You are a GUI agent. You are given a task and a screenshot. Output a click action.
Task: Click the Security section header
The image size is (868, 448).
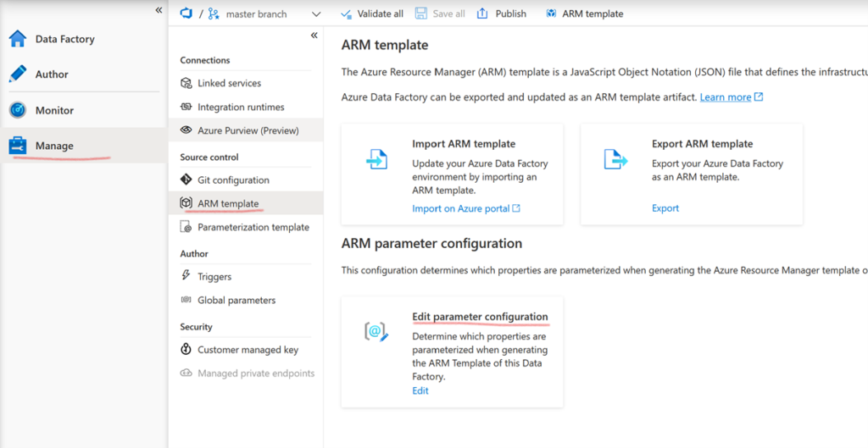tap(196, 327)
